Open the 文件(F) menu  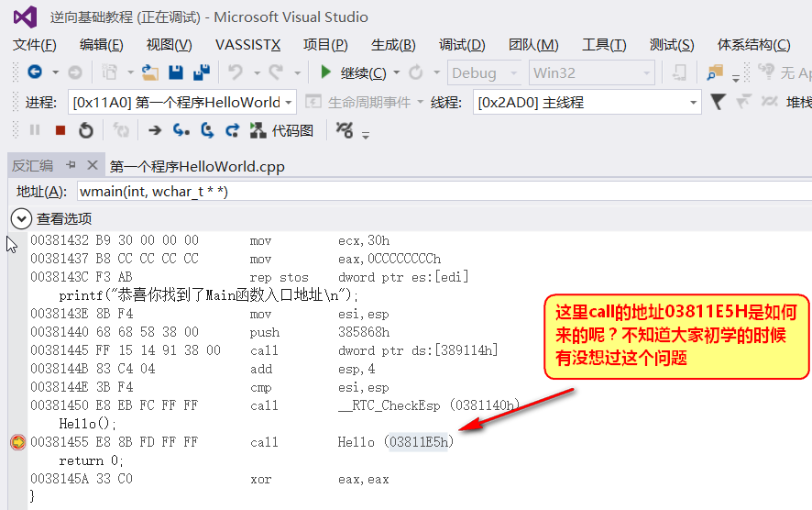click(34, 45)
